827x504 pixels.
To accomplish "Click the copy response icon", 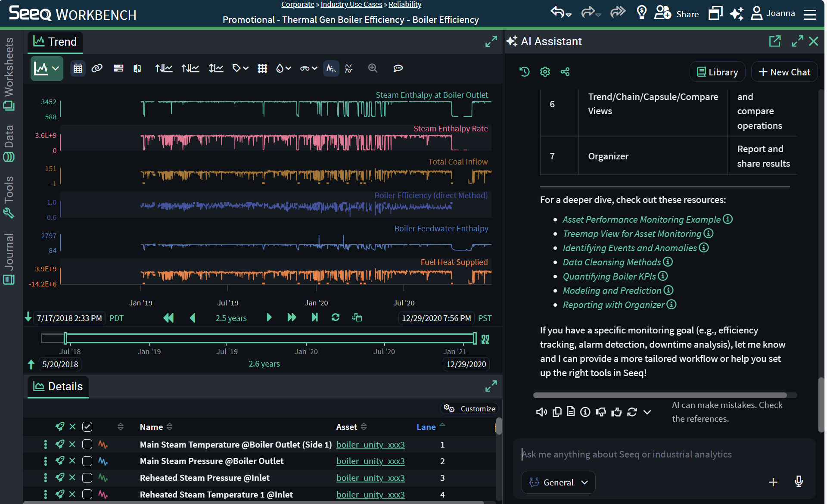I will pos(557,412).
